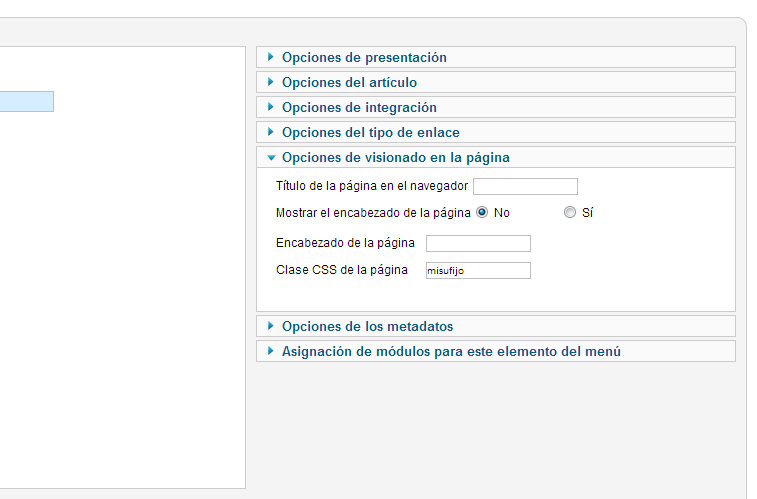757x499 pixels.
Task: Open the Opciones del tipo de enlace section
Action: (496, 133)
